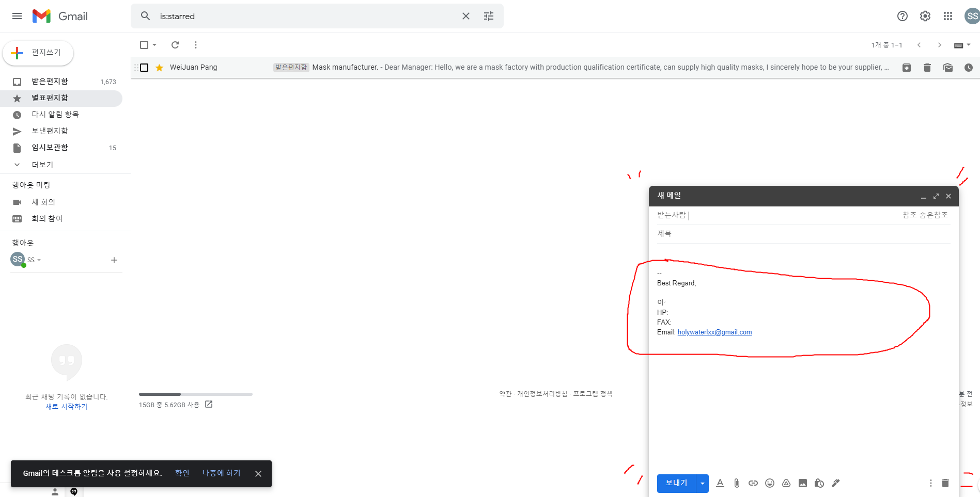
Task: Clear the is:starred search query
Action: coord(466,16)
